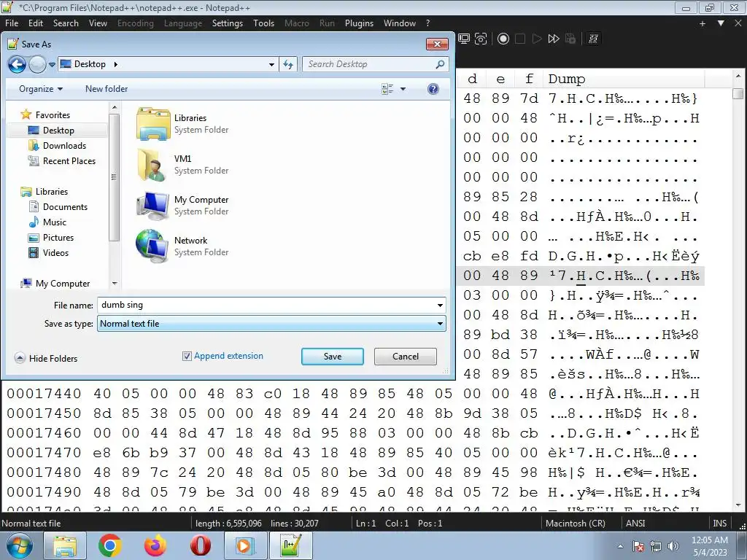Open the address bar history dropdown
747x560 pixels.
pyautogui.click(x=271, y=64)
